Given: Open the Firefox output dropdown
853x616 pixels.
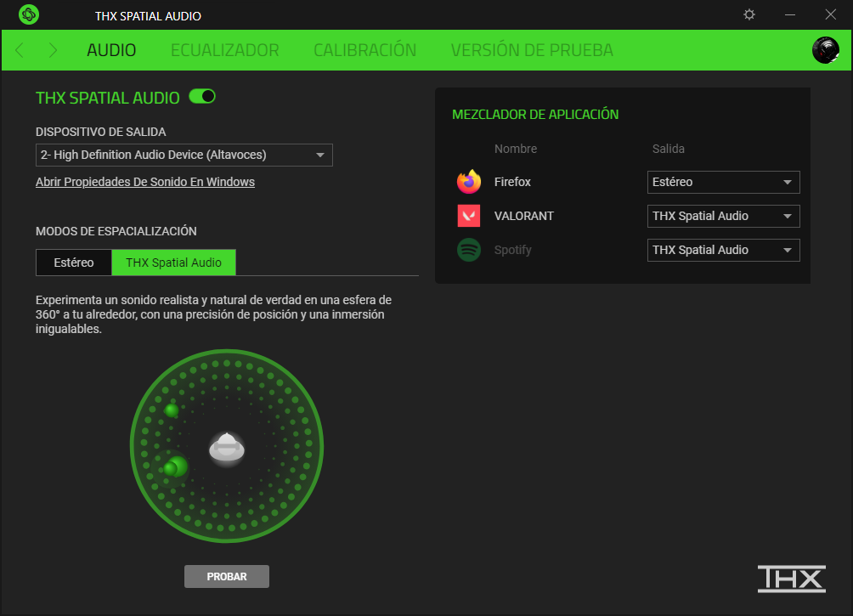Looking at the screenshot, I should point(723,183).
